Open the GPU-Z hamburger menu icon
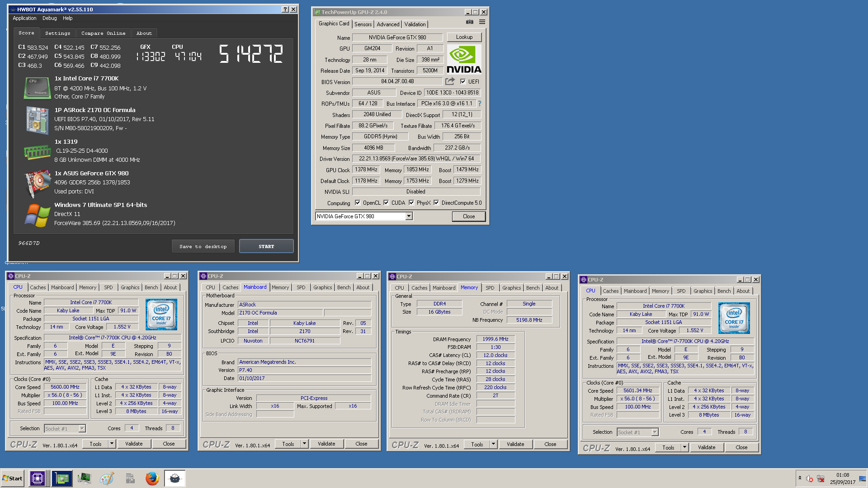 482,22
